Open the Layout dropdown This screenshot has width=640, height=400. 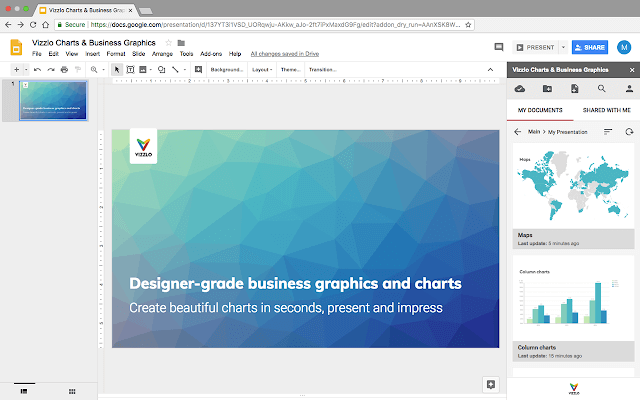(262, 70)
